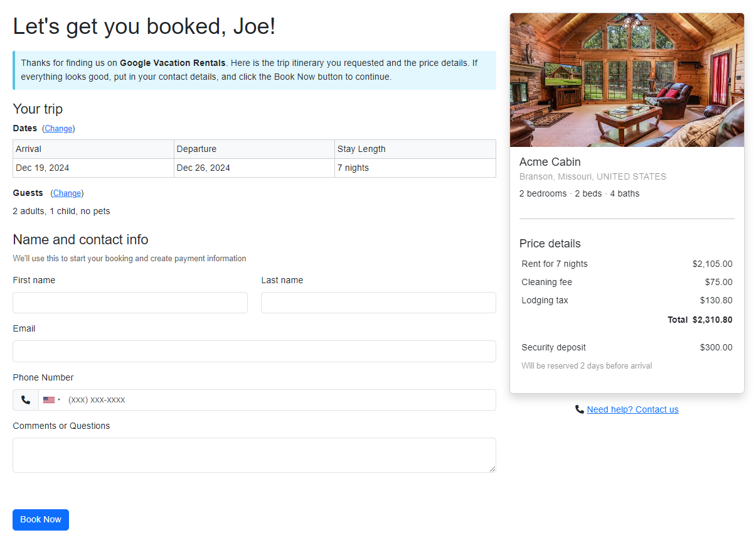Screen dimensions: 756x540
Task: Click Change link next to Dates
Action: (x=58, y=128)
